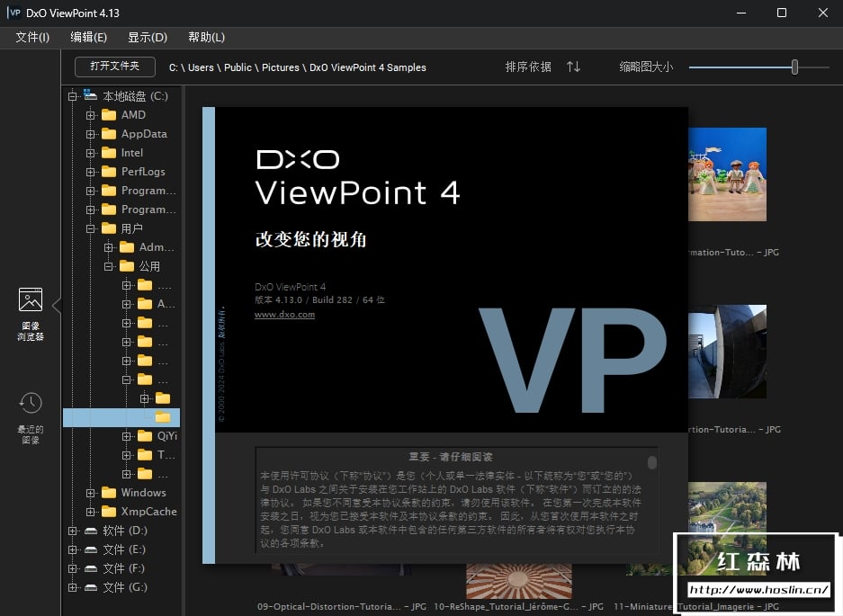Click the 文件 (E:) drive label
Image resolution: width=843 pixels, height=616 pixels.
124,549
